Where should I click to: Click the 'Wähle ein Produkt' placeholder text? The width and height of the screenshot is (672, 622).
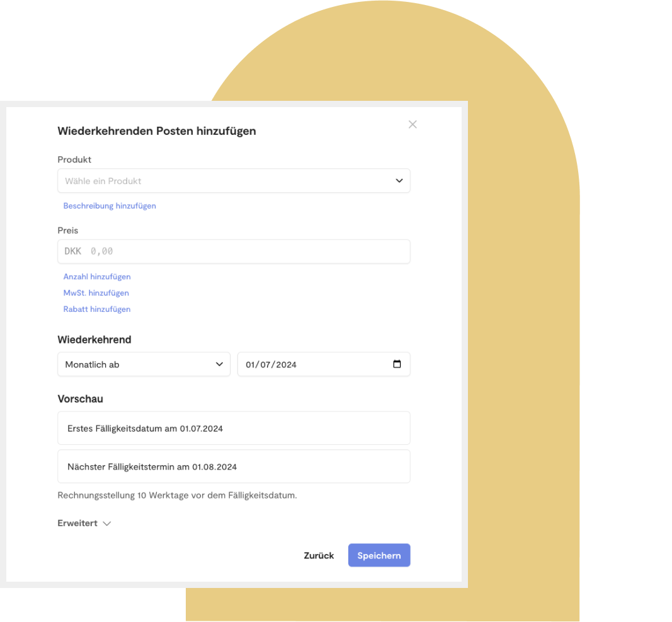(x=103, y=181)
